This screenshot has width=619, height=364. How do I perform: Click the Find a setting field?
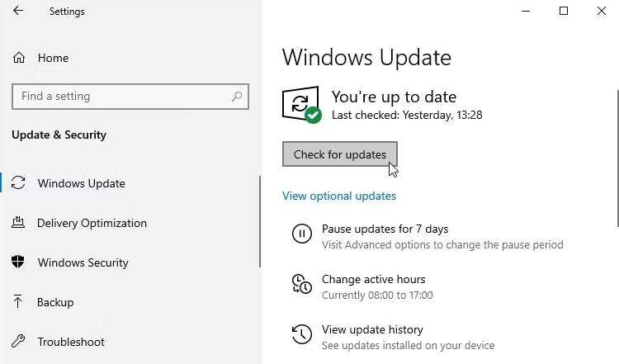click(130, 97)
